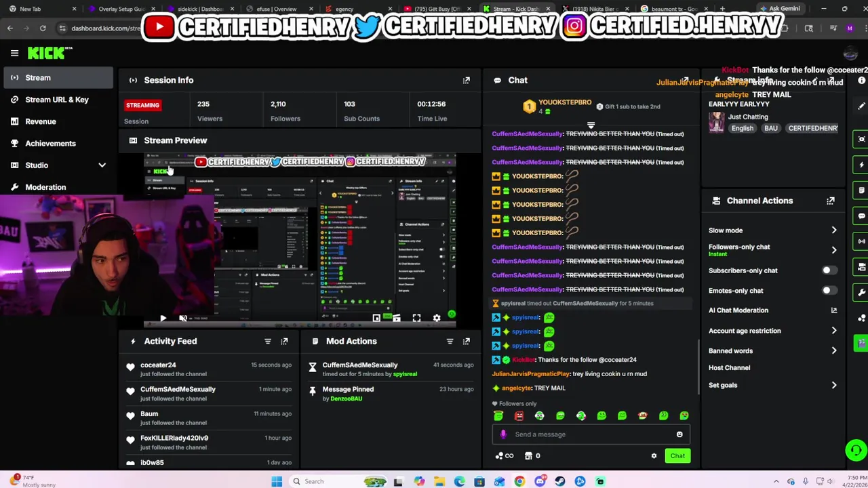This screenshot has height=488, width=868.
Task: Pop out the Channel Actions panel
Action: click(x=830, y=201)
